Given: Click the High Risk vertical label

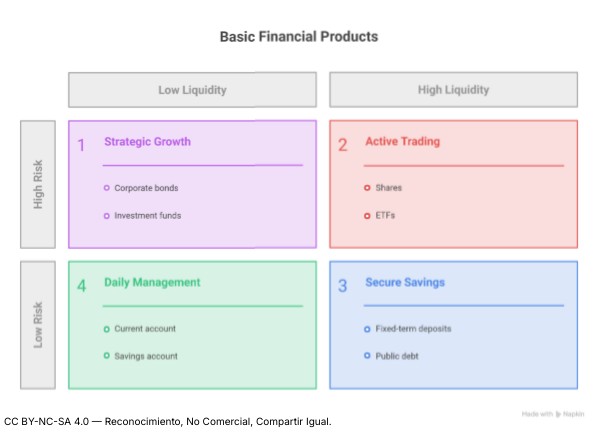Looking at the screenshot, I should pyautogui.click(x=38, y=185).
